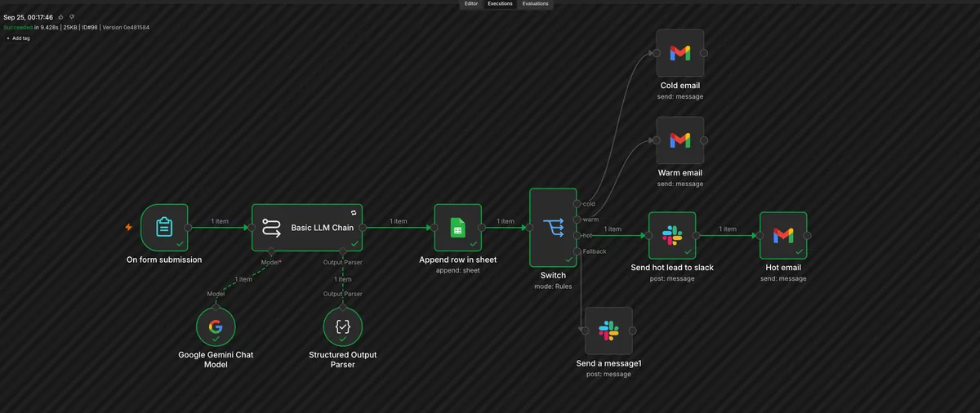Switch to the Executions tab
This screenshot has width=980, height=413.
[x=500, y=4]
